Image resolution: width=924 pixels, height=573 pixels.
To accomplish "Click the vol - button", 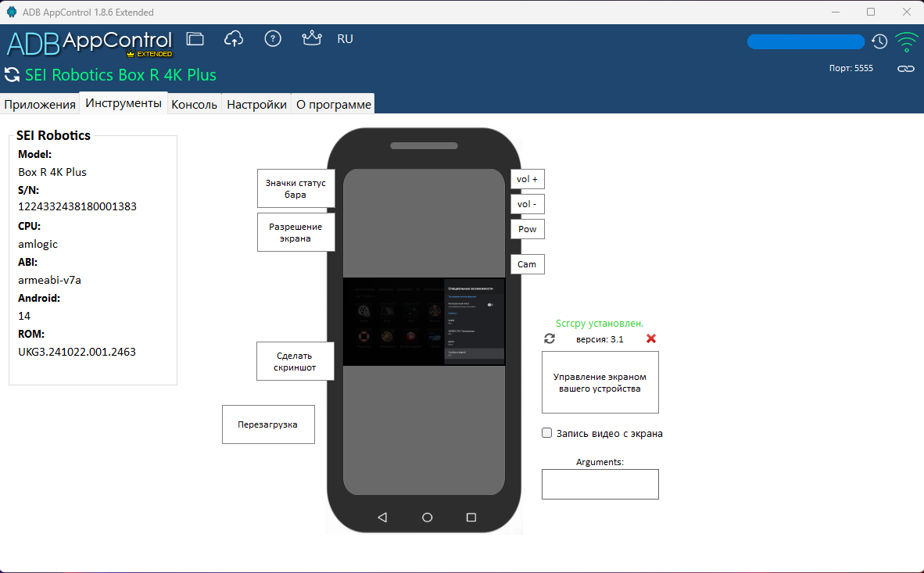I will (x=528, y=204).
